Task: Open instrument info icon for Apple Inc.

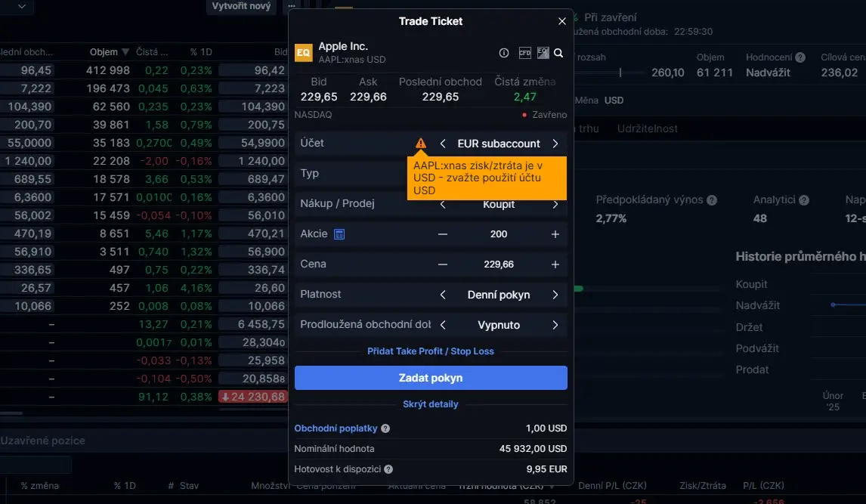Action: pos(504,53)
